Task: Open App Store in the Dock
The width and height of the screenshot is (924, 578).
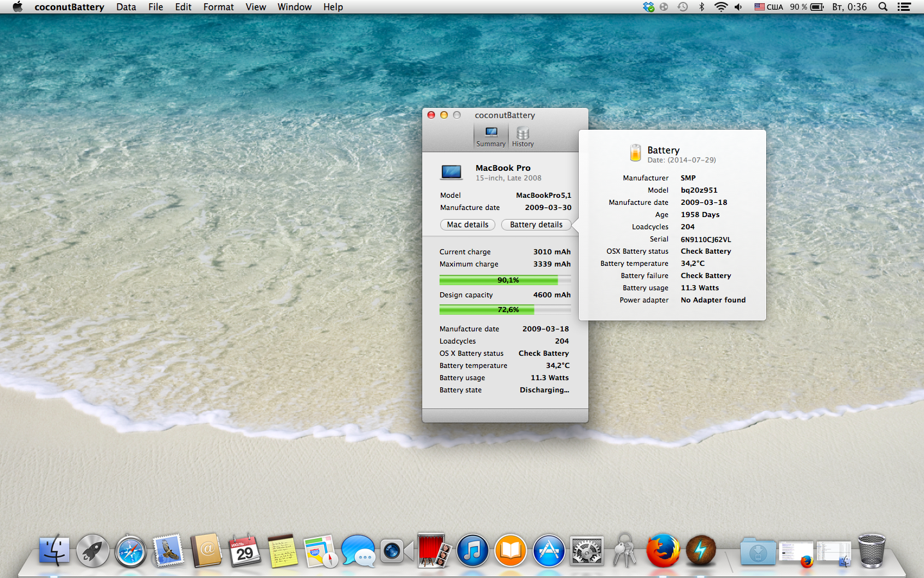Action: click(x=549, y=550)
